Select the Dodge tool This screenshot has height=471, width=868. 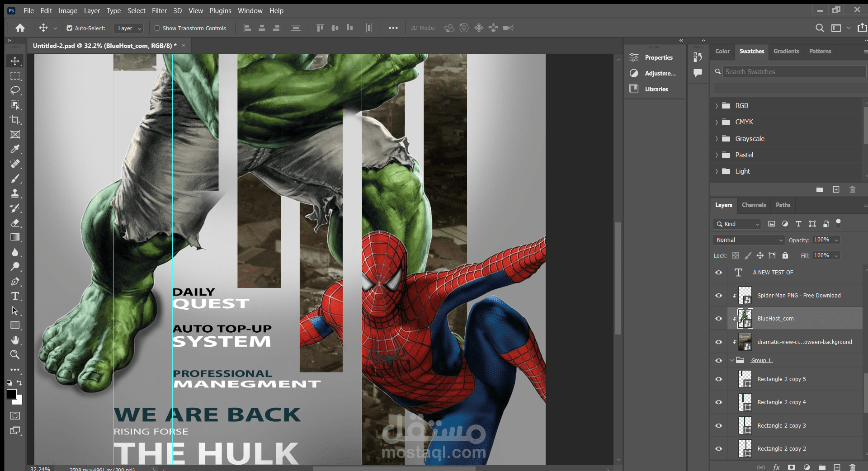click(x=15, y=267)
